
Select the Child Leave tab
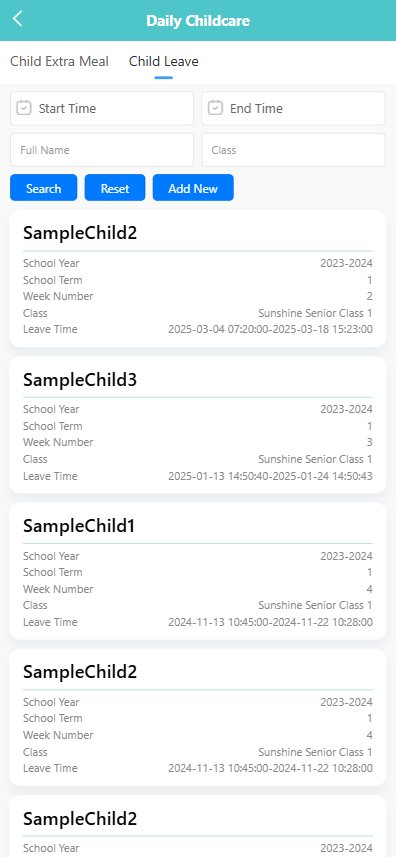point(163,61)
